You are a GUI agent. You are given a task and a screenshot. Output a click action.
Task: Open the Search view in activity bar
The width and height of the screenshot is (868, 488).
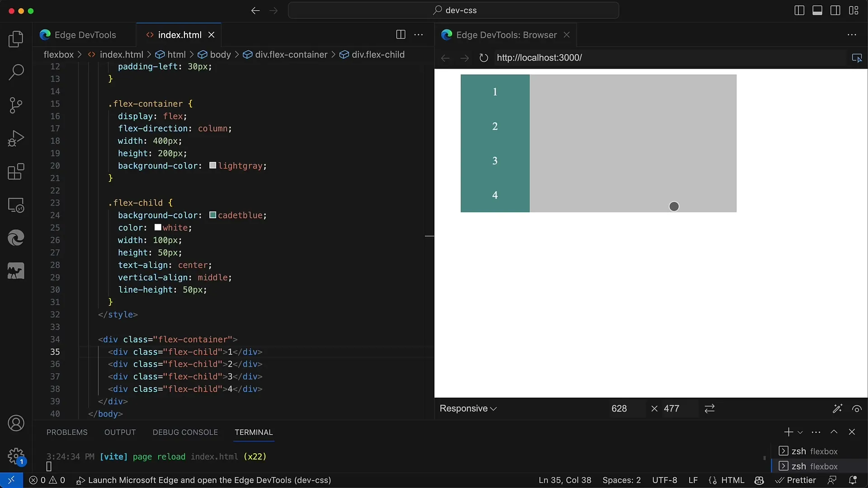pos(16,72)
